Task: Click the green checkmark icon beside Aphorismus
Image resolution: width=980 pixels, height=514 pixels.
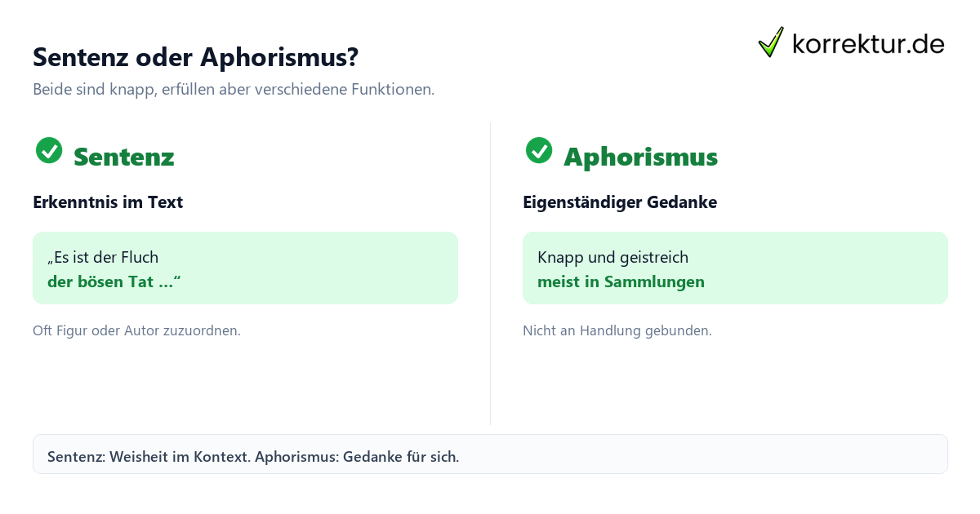Action: click(539, 150)
